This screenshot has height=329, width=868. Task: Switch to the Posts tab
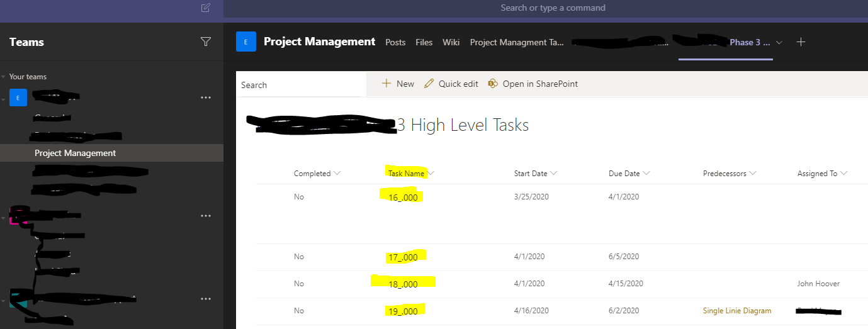coord(395,42)
